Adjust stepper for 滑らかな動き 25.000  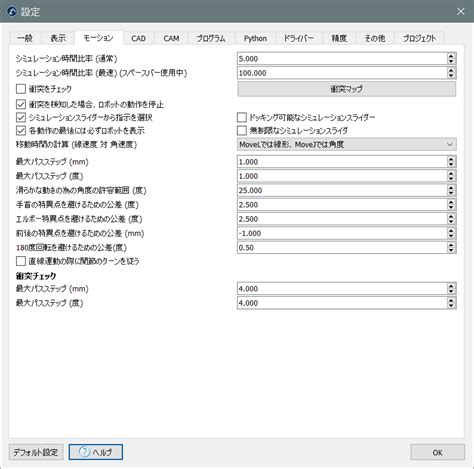click(451, 190)
